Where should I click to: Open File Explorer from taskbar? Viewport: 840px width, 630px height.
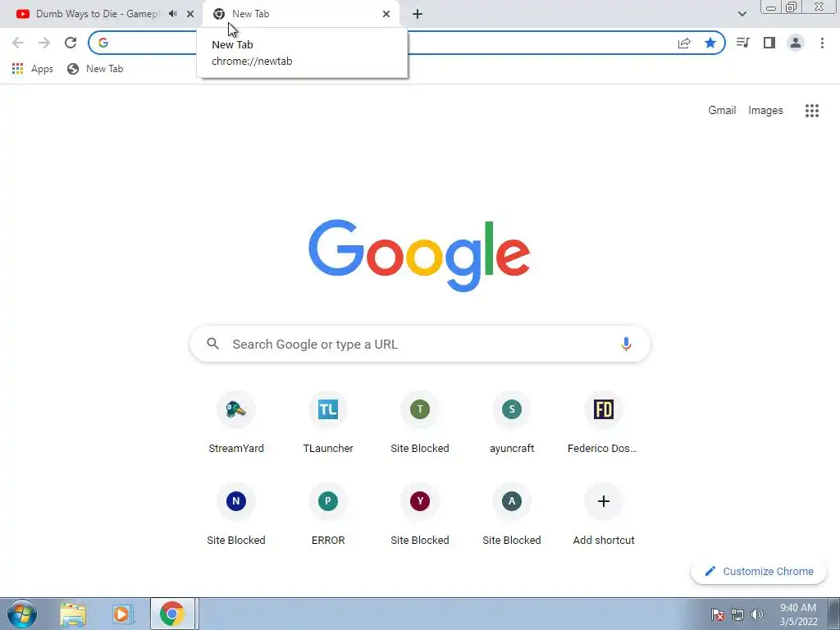coord(73,614)
